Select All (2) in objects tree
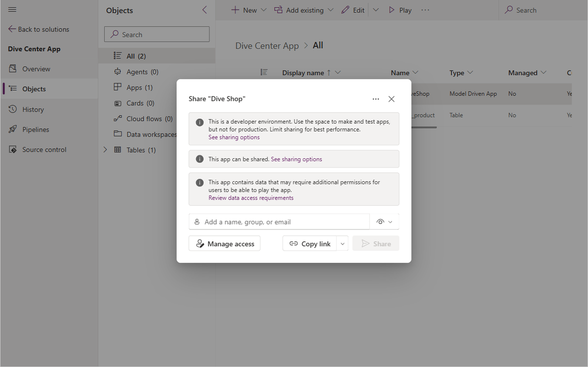 click(157, 56)
